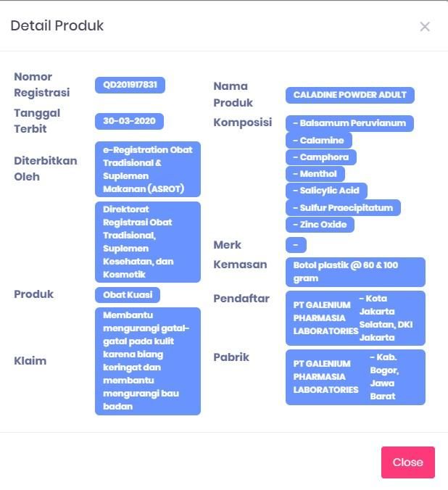Click the registration number QD201917831 badge
Viewport: 448px width, 490px height.
coord(130,85)
